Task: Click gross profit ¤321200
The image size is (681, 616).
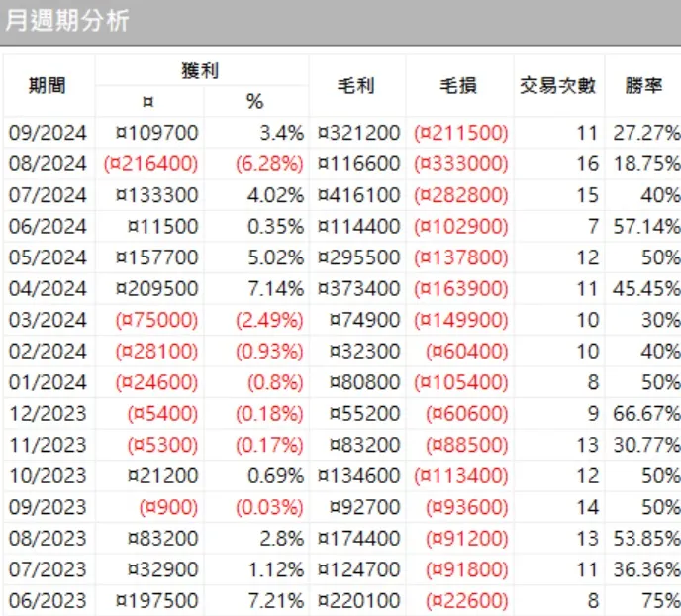Action: click(x=358, y=133)
